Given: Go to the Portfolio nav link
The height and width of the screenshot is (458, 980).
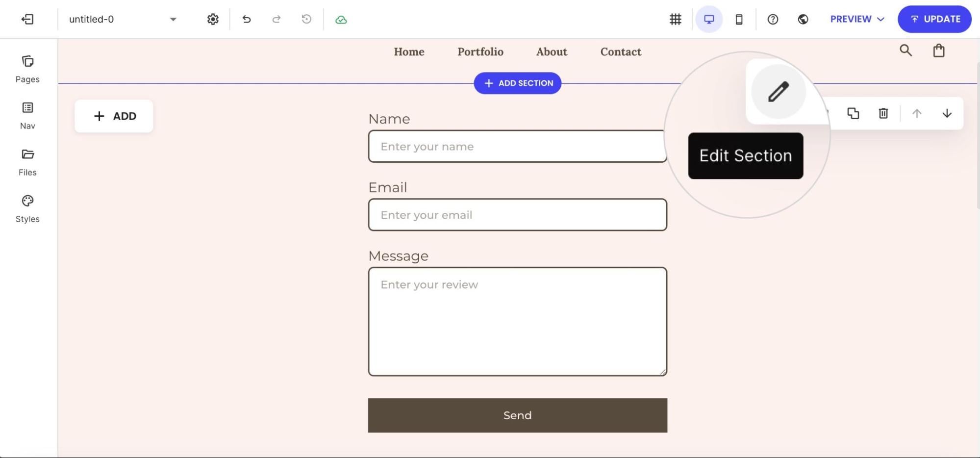Looking at the screenshot, I should (x=480, y=51).
